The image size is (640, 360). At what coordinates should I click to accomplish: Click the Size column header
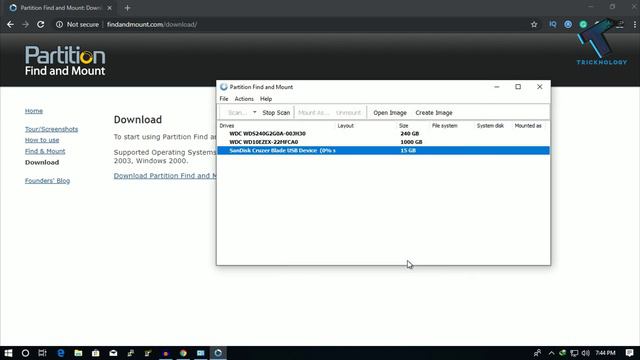pyautogui.click(x=404, y=126)
